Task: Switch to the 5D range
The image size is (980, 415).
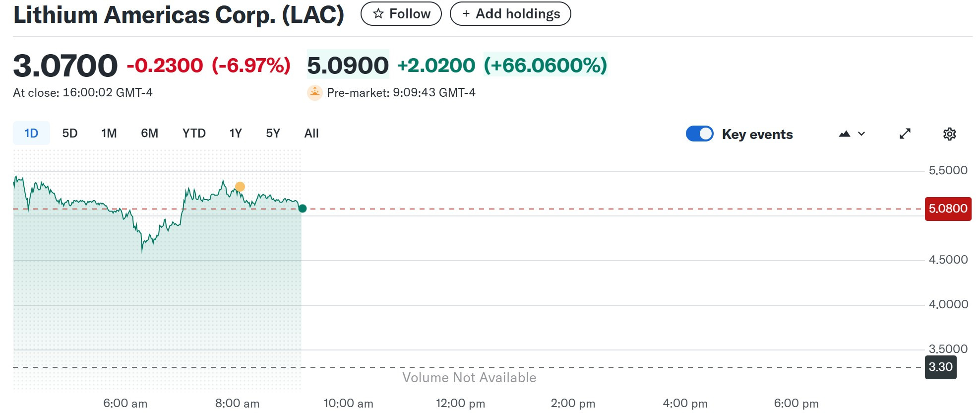Action: coord(70,133)
